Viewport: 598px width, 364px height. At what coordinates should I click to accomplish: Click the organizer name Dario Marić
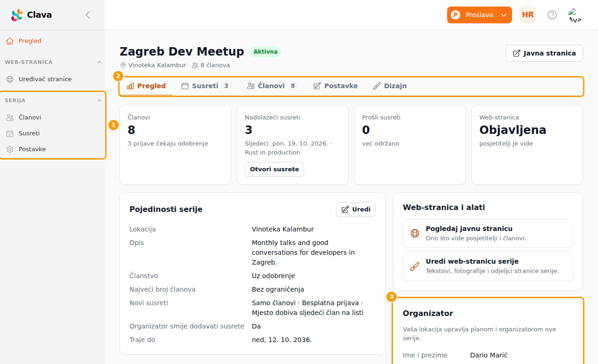tap(489, 355)
